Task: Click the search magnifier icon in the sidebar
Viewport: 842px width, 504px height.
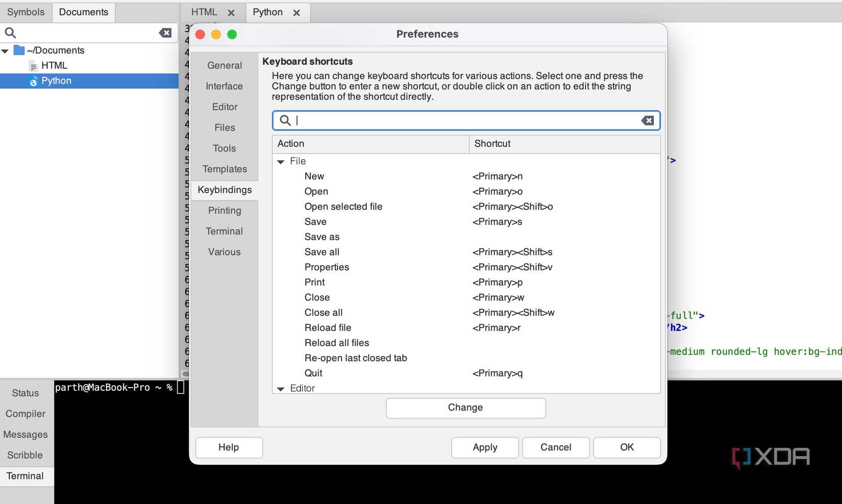Action: pos(10,32)
